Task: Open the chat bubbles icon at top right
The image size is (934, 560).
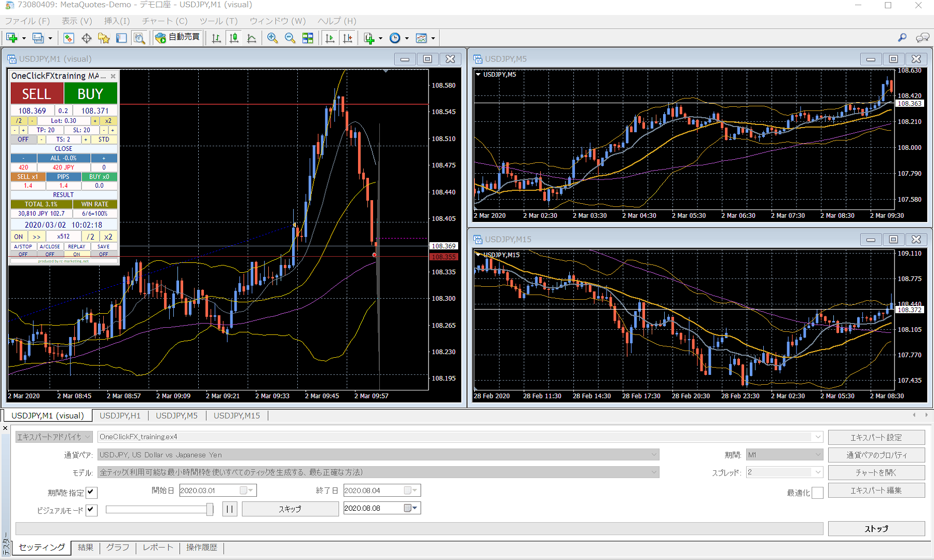Action: [922, 38]
